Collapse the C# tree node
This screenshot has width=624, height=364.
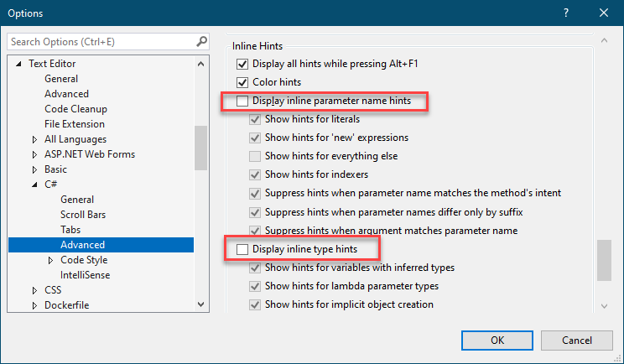coord(34,185)
